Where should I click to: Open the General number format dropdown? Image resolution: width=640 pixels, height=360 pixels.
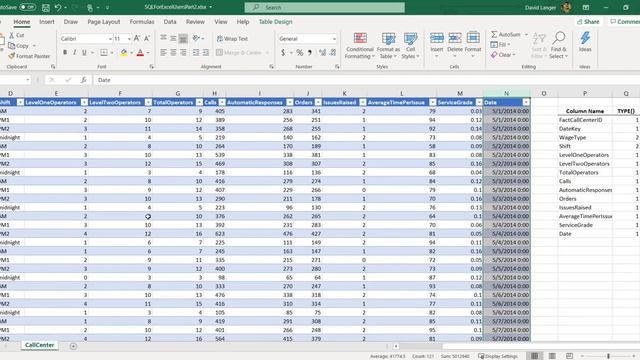coord(334,39)
